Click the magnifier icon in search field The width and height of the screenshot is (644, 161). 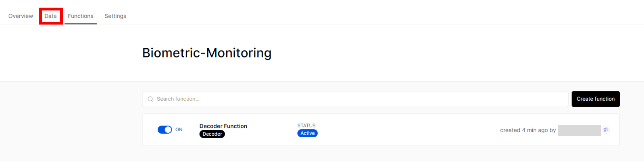(x=150, y=99)
